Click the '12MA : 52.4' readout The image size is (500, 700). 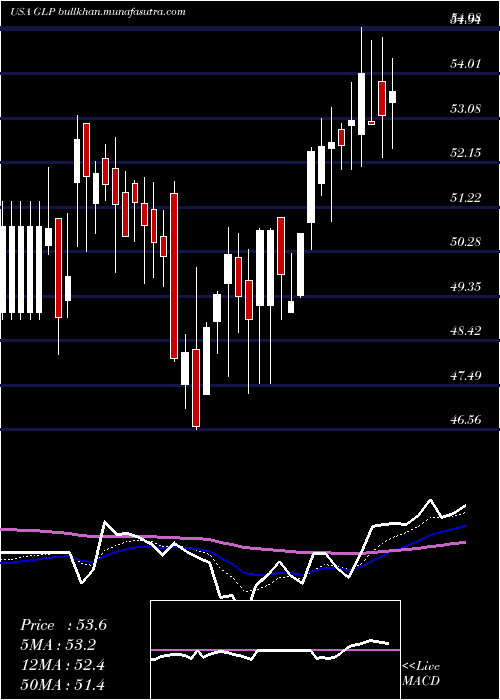[62, 665]
